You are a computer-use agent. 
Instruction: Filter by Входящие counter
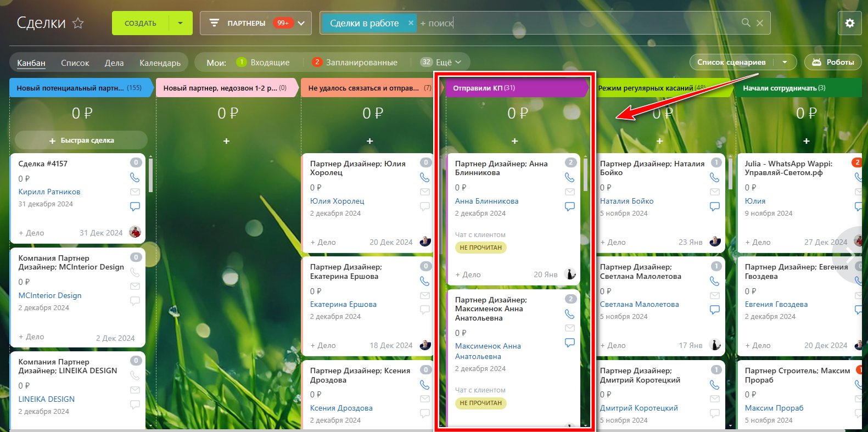coord(263,63)
